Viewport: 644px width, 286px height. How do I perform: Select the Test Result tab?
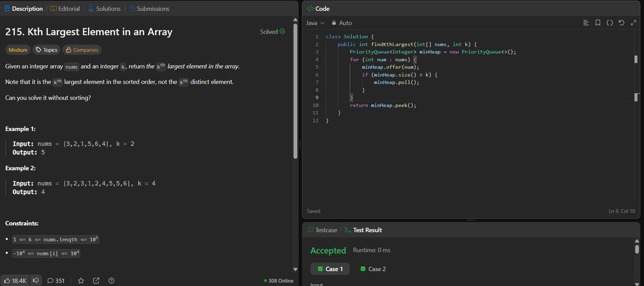(x=363, y=230)
